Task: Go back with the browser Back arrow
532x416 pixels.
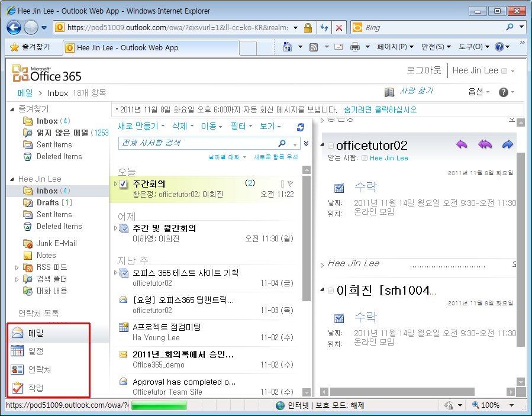Action: [x=14, y=27]
